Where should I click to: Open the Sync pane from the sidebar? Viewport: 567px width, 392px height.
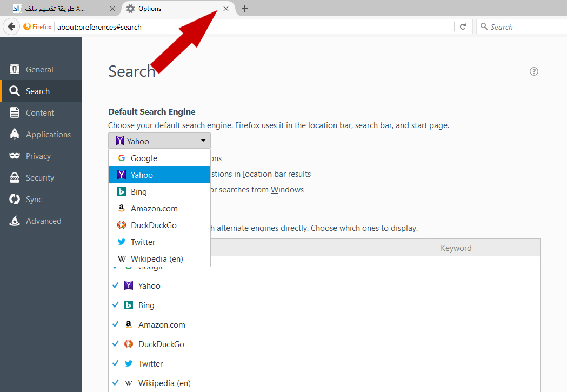[41, 200]
